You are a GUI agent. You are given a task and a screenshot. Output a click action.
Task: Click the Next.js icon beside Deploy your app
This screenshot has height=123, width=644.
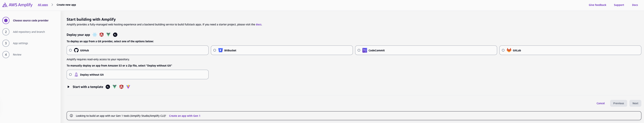click(115, 34)
